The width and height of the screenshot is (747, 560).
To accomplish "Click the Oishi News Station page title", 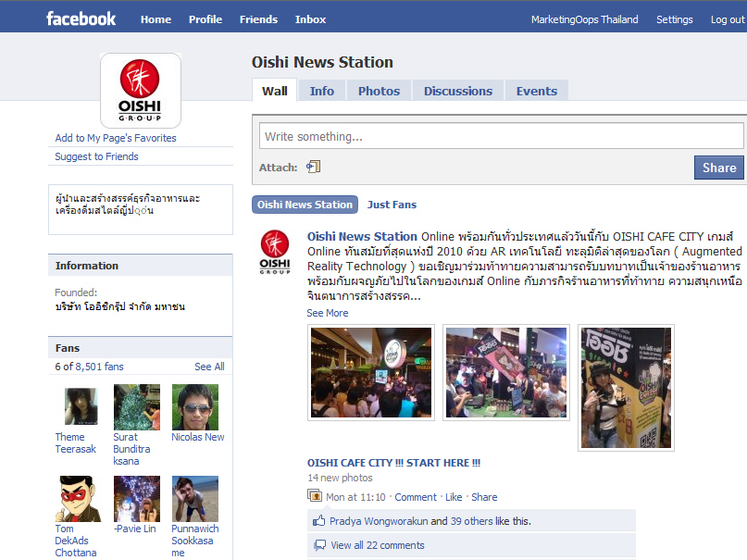I will coord(322,62).
